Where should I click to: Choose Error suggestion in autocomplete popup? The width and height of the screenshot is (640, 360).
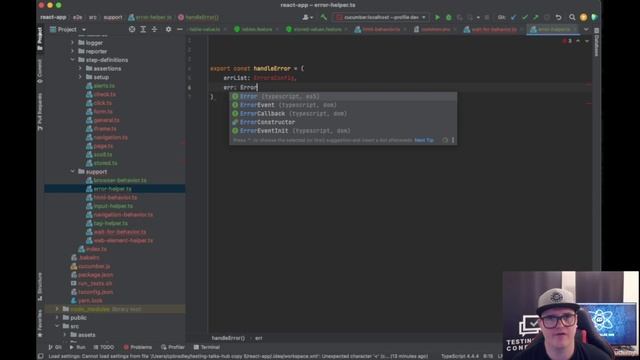[x=343, y=96]
